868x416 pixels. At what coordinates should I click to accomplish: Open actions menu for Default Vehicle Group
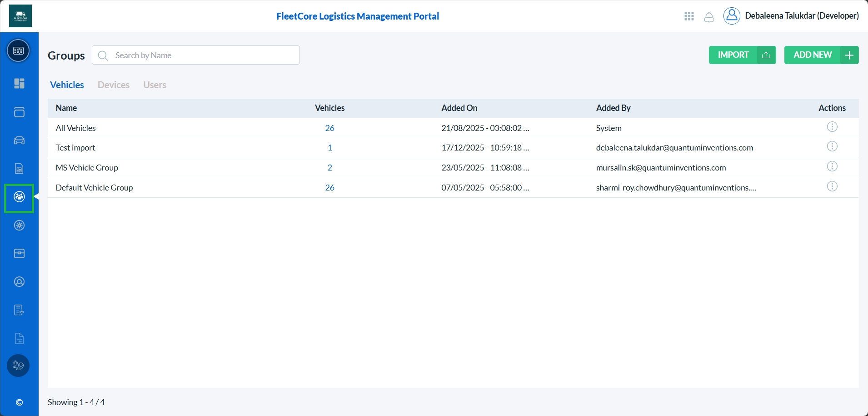832,186
